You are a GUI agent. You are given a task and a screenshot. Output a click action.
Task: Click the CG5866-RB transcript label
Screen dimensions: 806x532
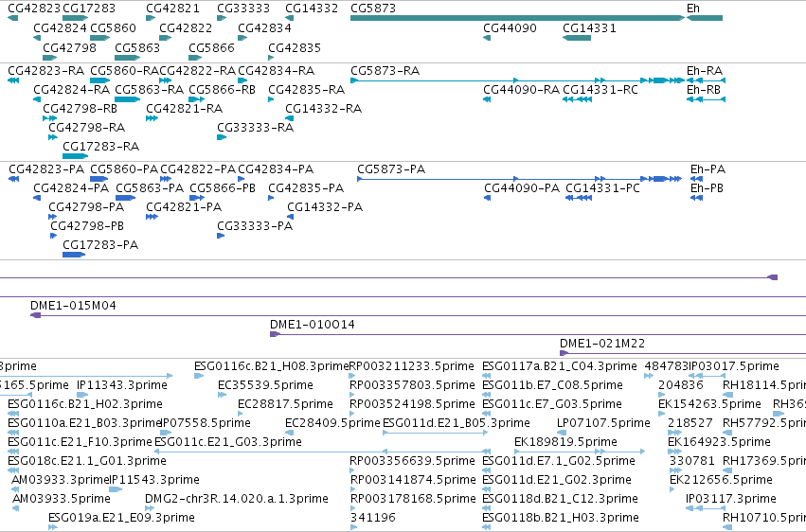click(222, 89)
